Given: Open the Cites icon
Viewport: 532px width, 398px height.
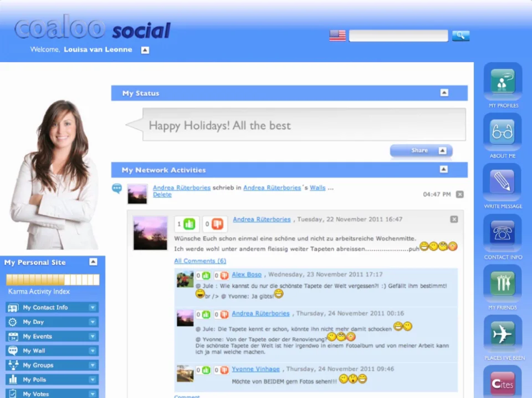Looking at the screenshot, I should point(503,382).
